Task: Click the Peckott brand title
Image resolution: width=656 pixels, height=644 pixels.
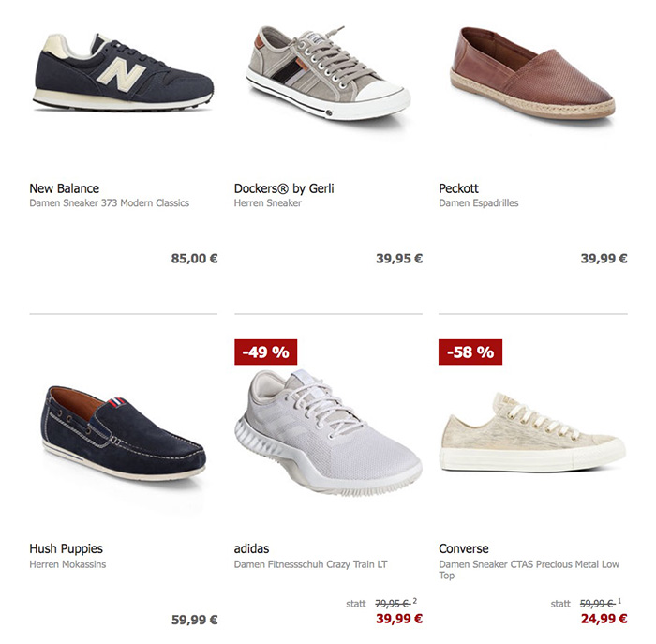Action: [x=458, y=188]
